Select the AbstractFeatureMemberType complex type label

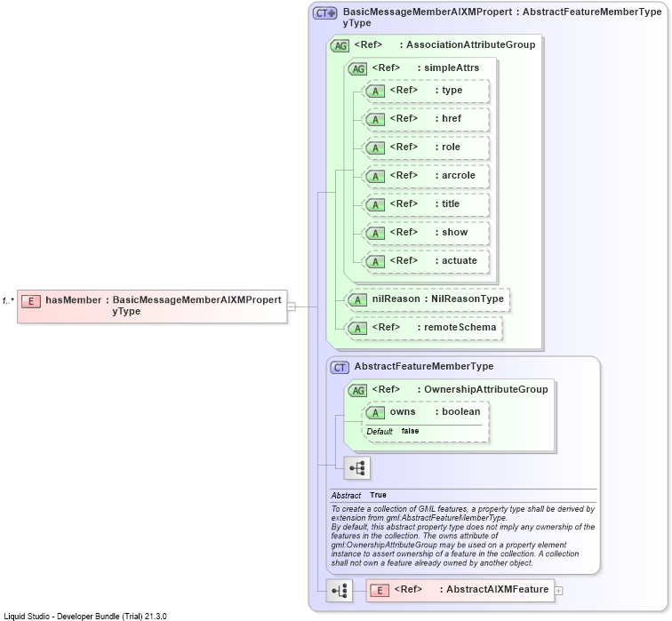[424, 366]
